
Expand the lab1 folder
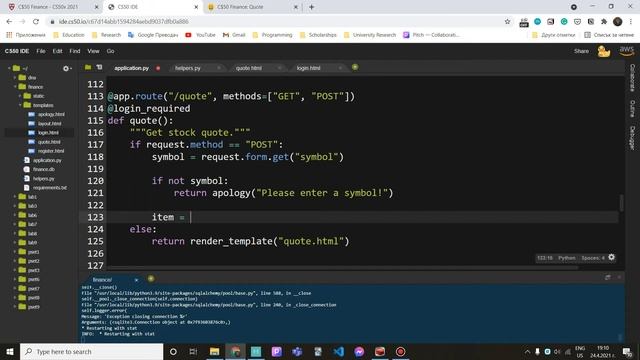coord(16,197)
